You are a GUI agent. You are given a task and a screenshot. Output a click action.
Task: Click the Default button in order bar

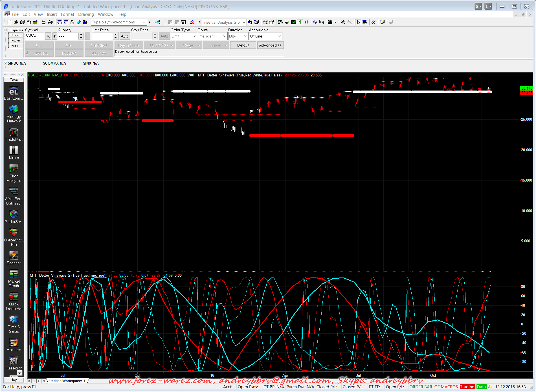point(243,45)
